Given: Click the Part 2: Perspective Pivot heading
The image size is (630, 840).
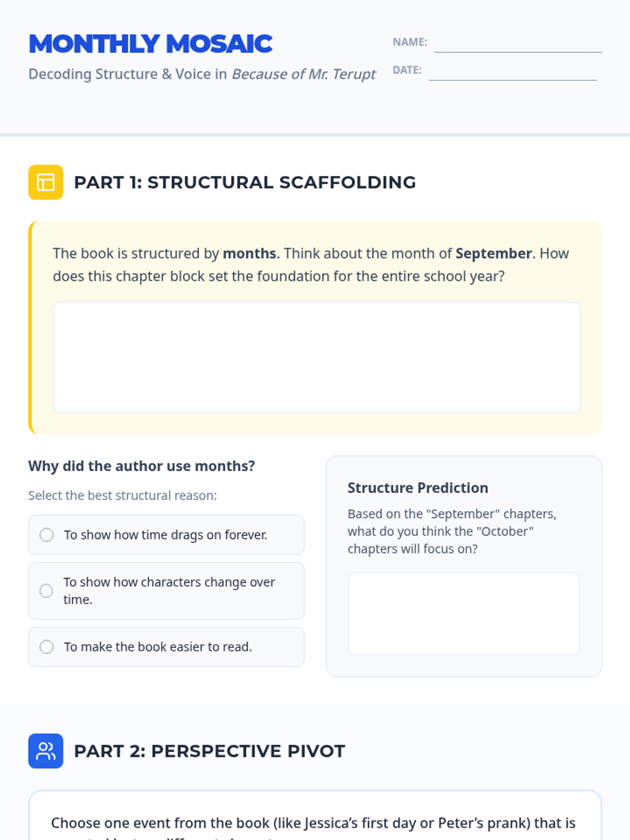Looking at the screenshot, I should coord(209,751).
